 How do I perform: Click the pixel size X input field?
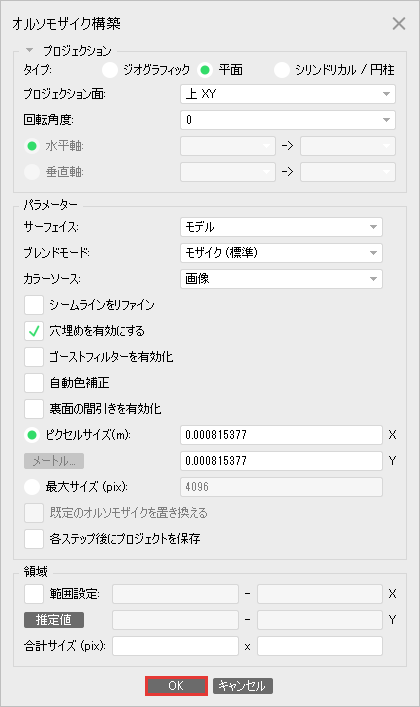tap(281, 435)
